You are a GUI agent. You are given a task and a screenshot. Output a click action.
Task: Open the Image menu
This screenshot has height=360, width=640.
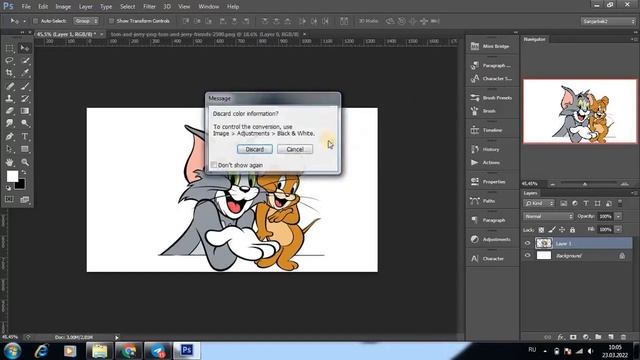63,7
